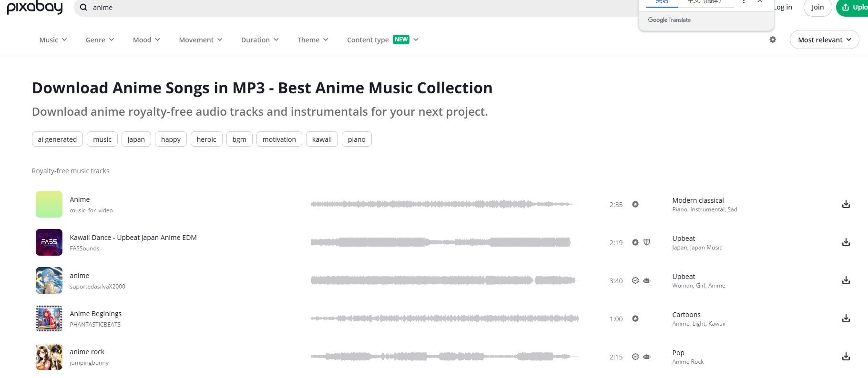868x378 pixels.
Task: Expand the Genre filter dropdown
Action: [x=100, y=40]
